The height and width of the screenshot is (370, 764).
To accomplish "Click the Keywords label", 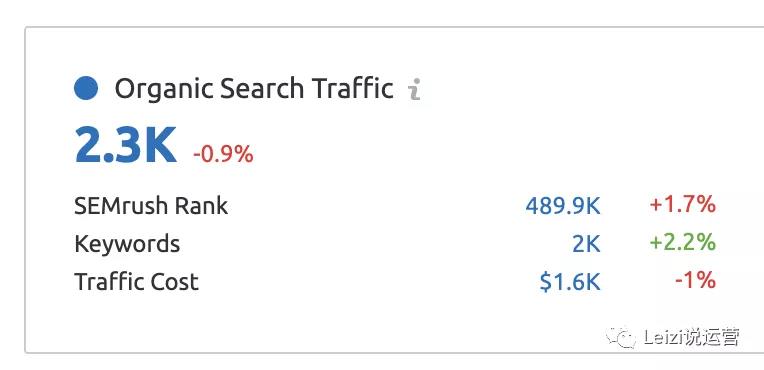I will click(127, 244).
